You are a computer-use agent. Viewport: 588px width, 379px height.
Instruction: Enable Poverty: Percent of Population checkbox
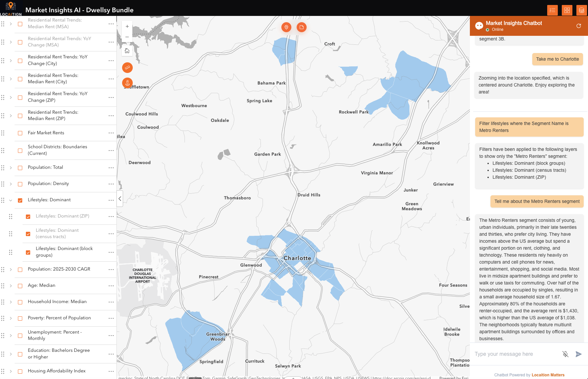point(20,318)
